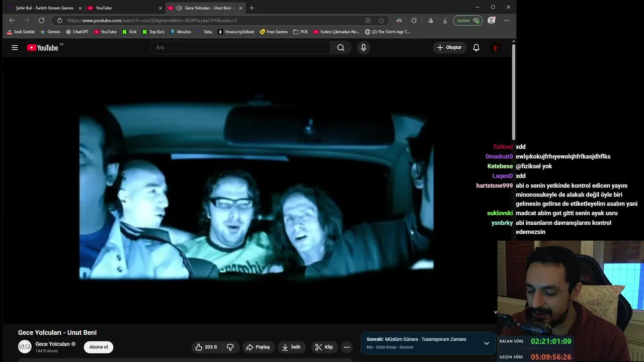644x362 pixels.
Task: Open browser settings and more menu
Action: [507, 21]
